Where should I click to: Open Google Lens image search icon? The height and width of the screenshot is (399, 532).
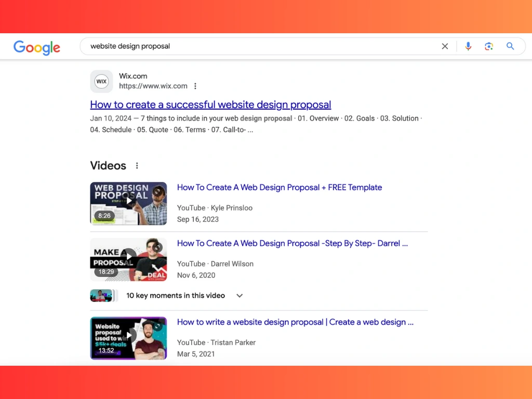click(x=488, y=46)
